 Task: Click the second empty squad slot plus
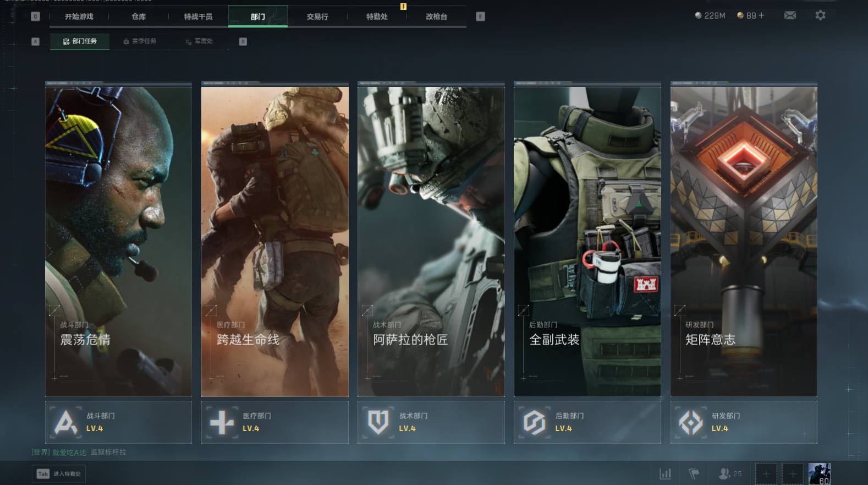[x=793, y=473]
